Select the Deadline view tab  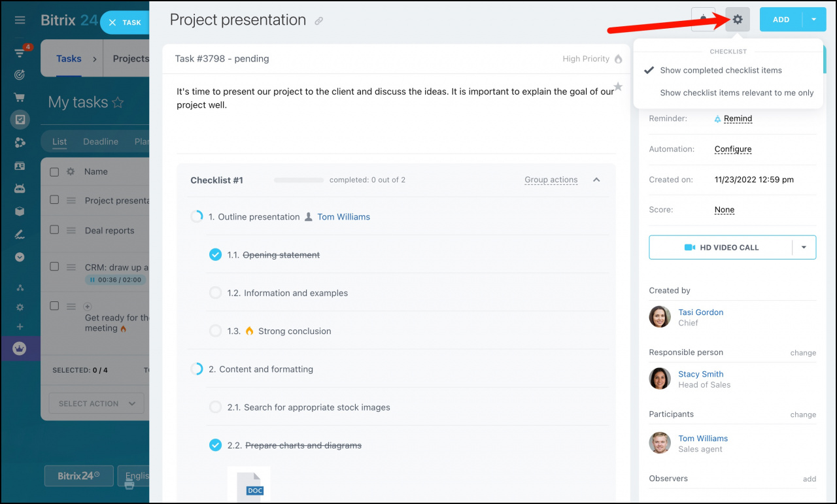[x=101, y=142]
